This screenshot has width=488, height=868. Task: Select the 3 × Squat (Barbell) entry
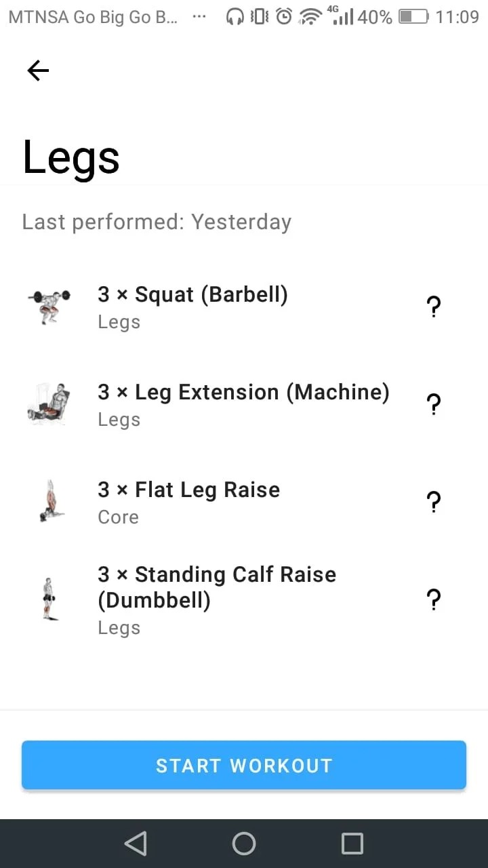tap(193, 295)
